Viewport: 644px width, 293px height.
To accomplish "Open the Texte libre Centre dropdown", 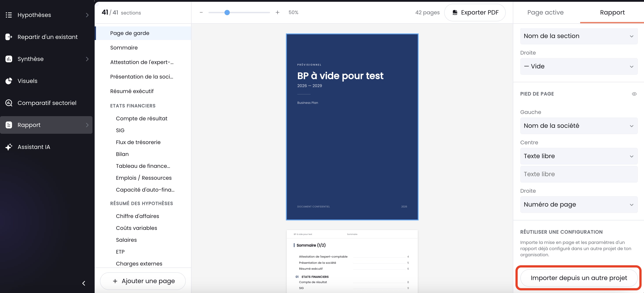I will [x=579, y=156].
